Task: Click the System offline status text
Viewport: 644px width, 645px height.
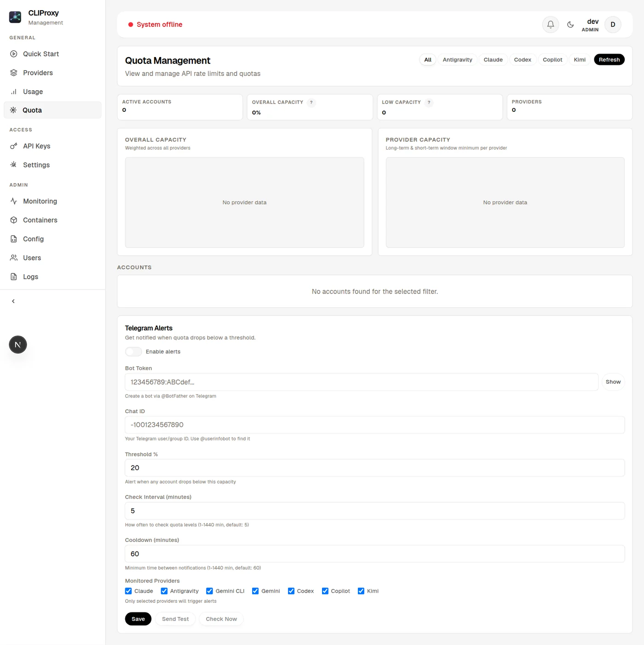Action: [x=159, y=24]
